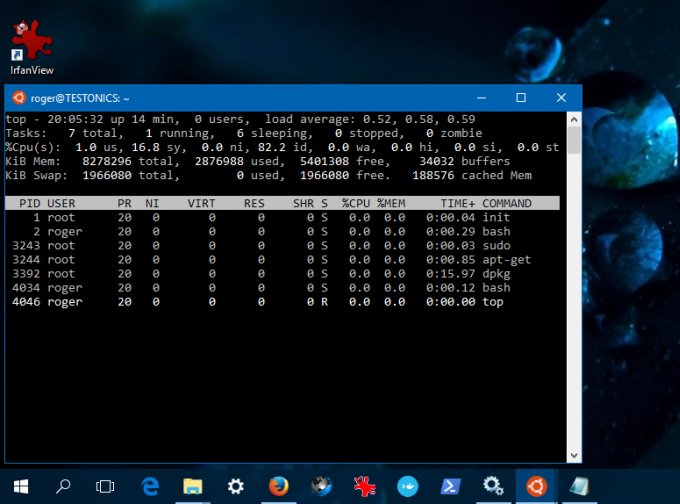Open the Windows Start menu
Viewport: 680px width, 504px height.
[x=21, y=486]
